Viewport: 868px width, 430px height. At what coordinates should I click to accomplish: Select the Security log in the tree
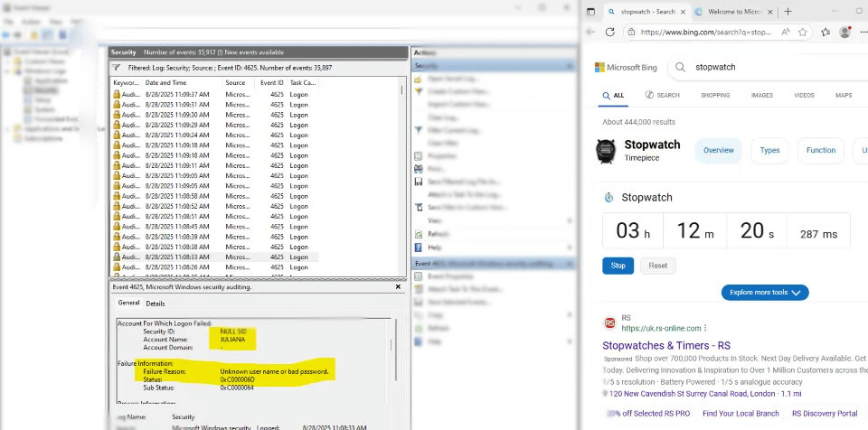(46, 90)
